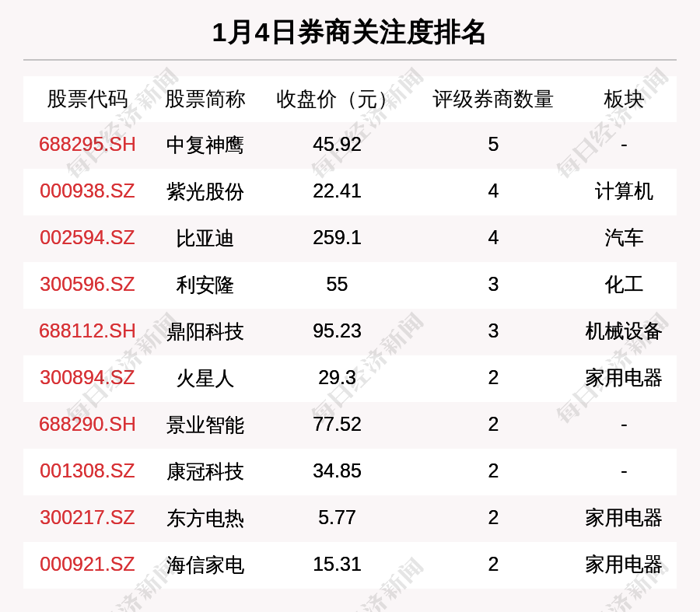Select stock code 001308.SZ
This screenshot has width=700, height=612.
coord(87,471)
